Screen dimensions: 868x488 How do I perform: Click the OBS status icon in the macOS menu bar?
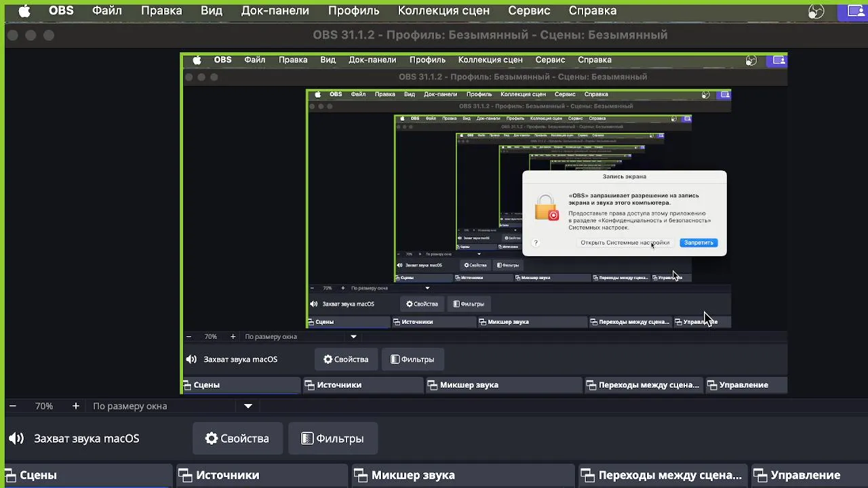coord(816,11)
